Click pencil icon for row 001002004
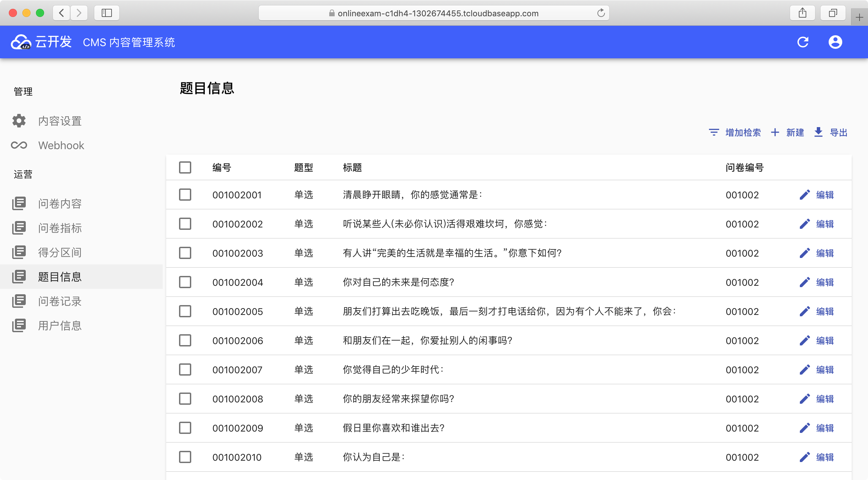Screen dimensions: 868x480 coord(805,282)
